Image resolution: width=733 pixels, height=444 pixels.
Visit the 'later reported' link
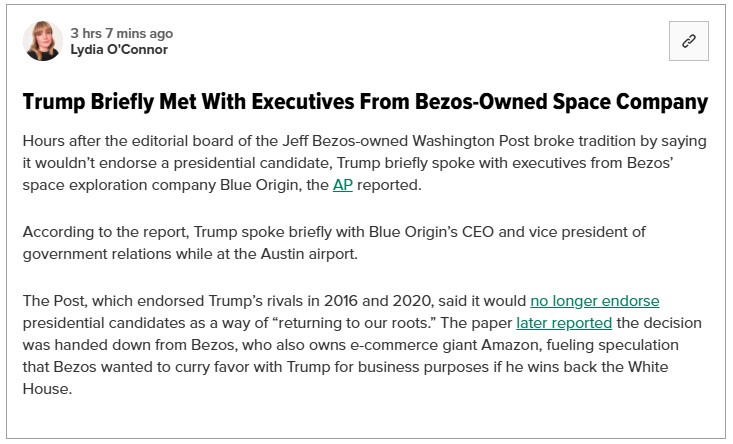[564, 323]
